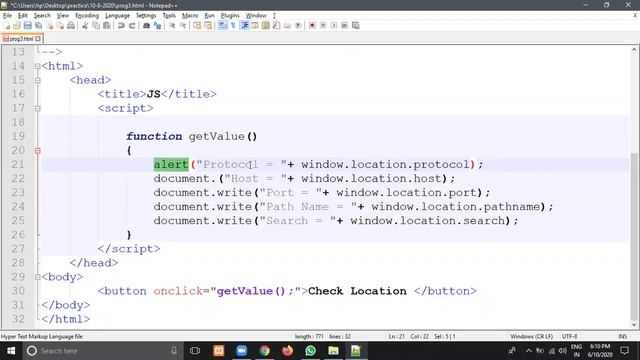
Task: Click the Close document toolbar icon
Action: [x=49, y=25]
